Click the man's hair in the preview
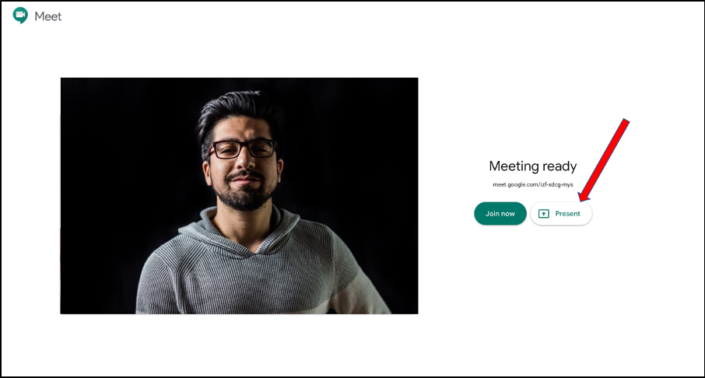Viewport: 705px width, 378px height. (x=237, y=110)
